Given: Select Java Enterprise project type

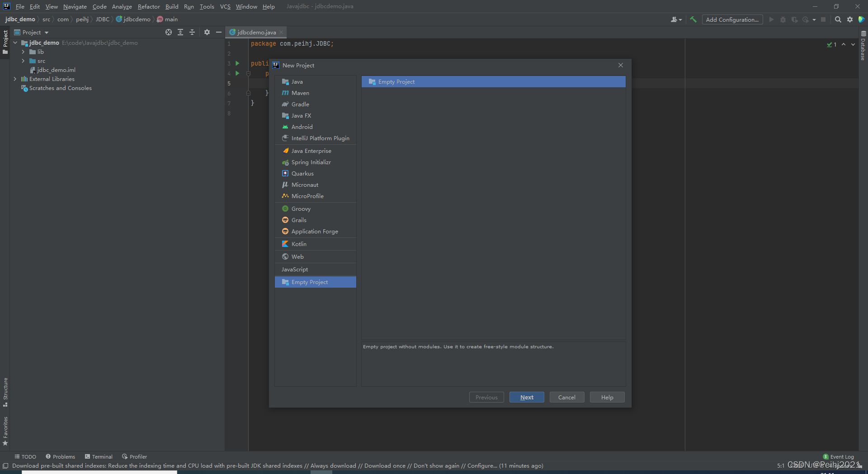Looking at the screenshot, I should pos(315,151).
